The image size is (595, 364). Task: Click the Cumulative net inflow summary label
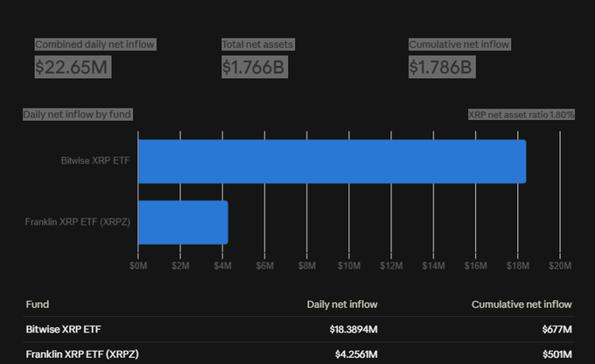point(459,45)
